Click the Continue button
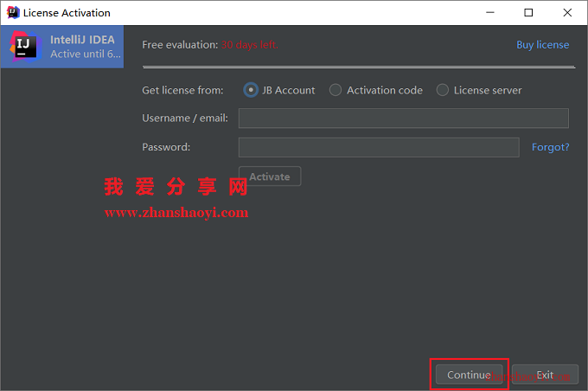This screenshot has width=588, height=391. 470,375
